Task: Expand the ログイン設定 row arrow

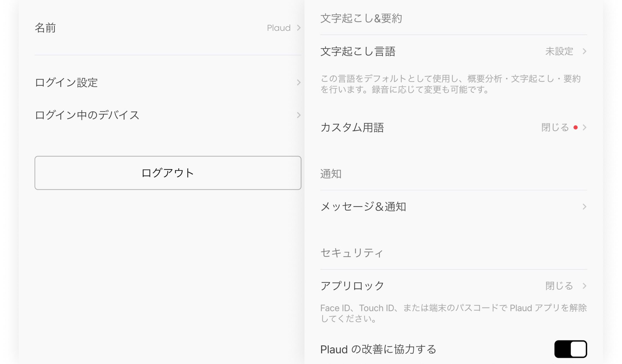Action: pyautogui.click(x=299, y=82)
